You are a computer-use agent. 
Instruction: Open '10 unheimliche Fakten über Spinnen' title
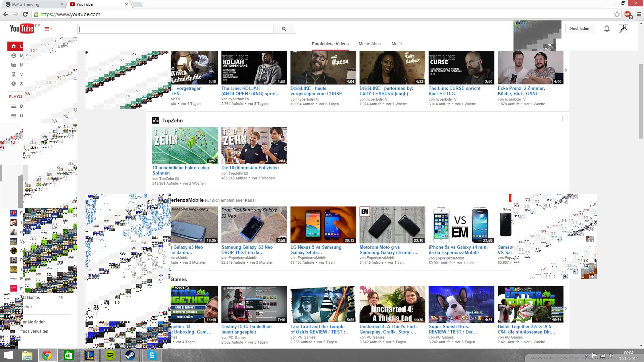click(x=181, y=170)
